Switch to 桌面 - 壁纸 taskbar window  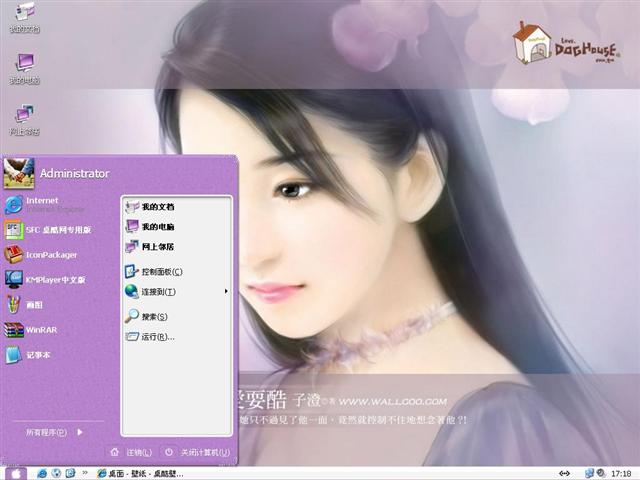140,473
